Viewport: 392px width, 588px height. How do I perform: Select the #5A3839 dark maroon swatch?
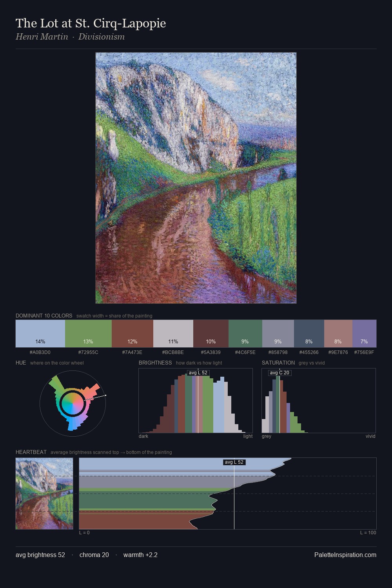click(x=211, y=334)
